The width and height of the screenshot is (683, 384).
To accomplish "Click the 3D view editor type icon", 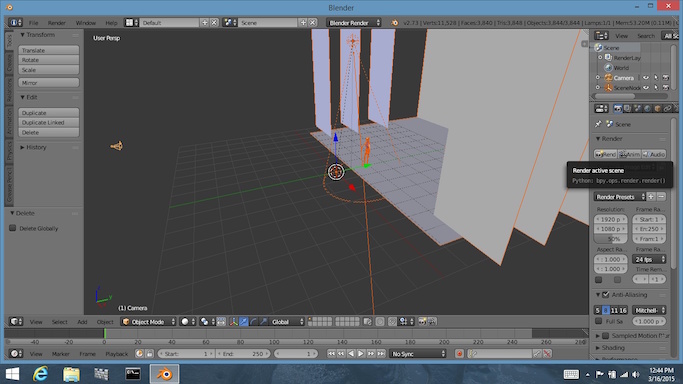I will (x=16, y=322).
